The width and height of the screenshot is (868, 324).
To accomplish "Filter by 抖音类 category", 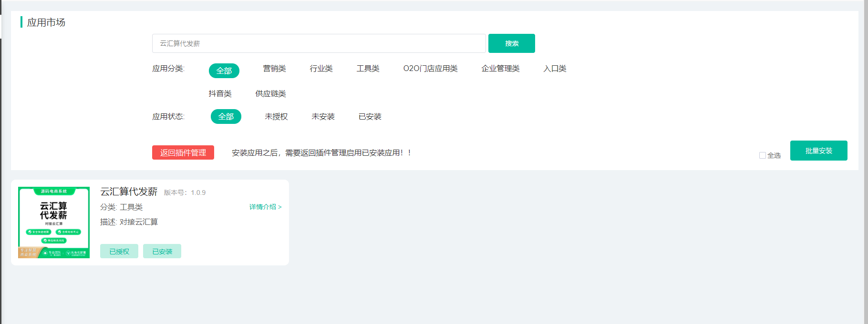I will 220,94.
